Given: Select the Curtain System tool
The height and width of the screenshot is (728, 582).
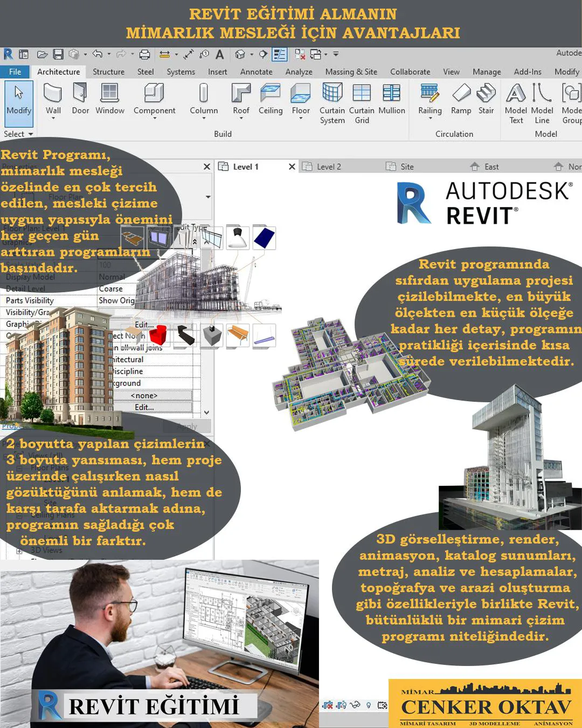Looking at the screenshot, I should click(x=332, y=104).
